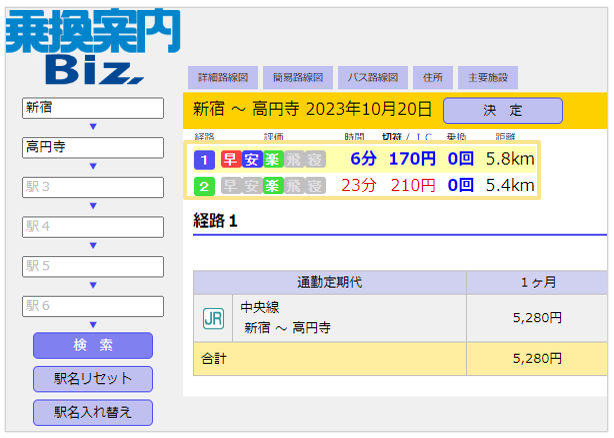The height and width of the screenshot is (438, 614).
Task: Open the 主要施設 tab
Action: click(x=488, y=78)
